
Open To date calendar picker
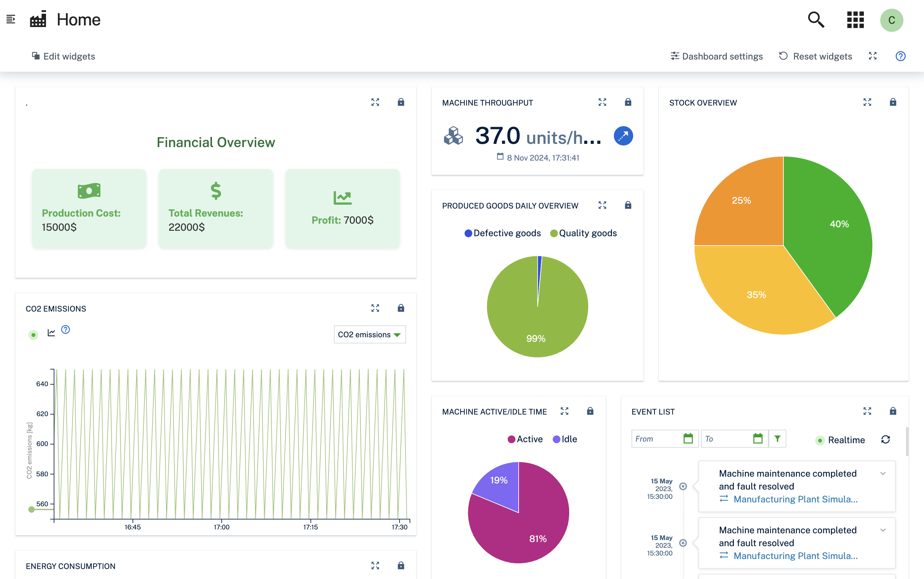tap(758, 438)
